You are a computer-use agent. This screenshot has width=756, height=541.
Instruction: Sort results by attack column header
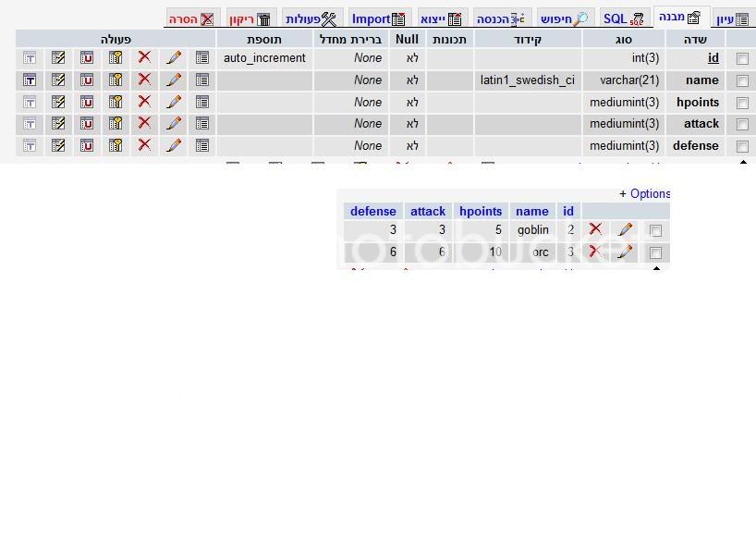pyautogui.click(x=428, y=212)
